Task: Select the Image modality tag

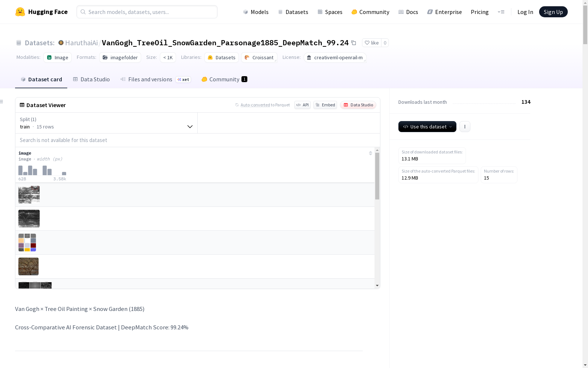Action: click(58, 57)
